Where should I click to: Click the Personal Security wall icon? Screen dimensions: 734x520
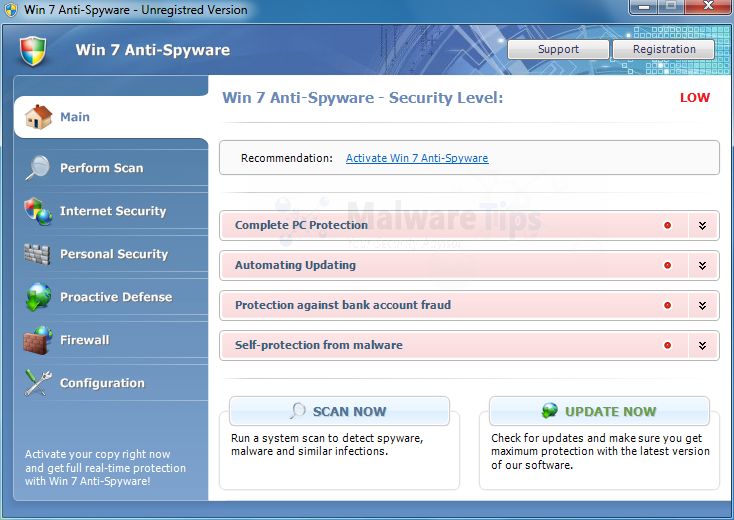coord(38,254)
